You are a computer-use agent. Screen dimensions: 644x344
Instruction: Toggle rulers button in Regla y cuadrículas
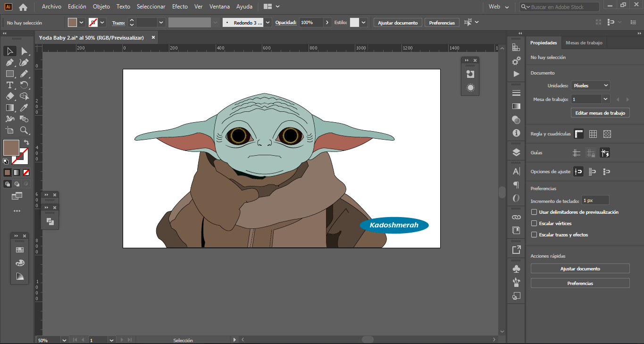[579, 134]
